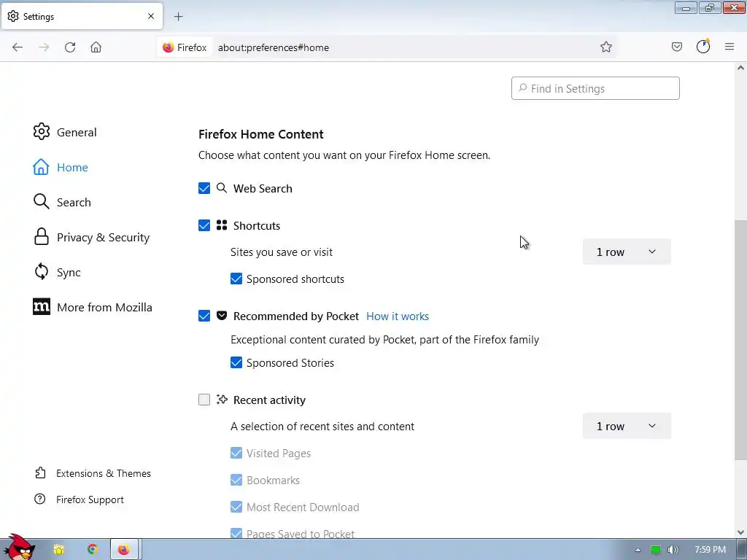
Task: Open Sync settings category
Action: tap(57, 272)
